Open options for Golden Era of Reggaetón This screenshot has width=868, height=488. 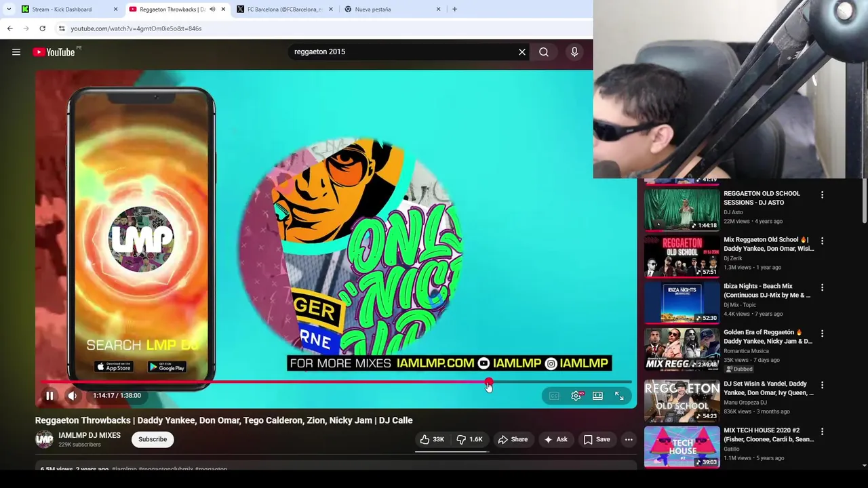[x=822, y=333]
